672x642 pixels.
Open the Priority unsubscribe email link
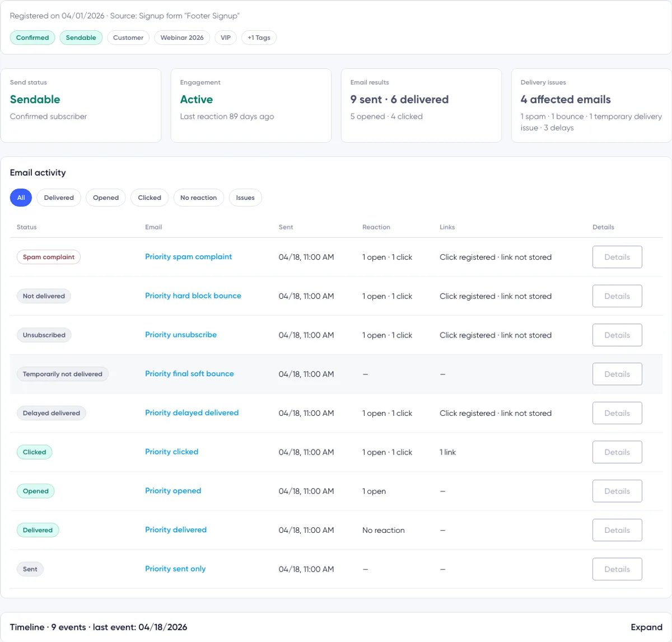click(x=181, y=335)
